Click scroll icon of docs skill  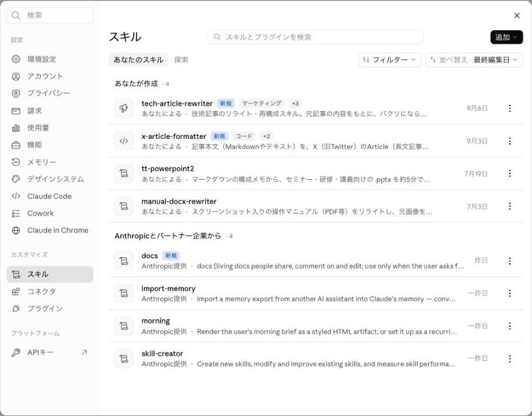point(124,261)
